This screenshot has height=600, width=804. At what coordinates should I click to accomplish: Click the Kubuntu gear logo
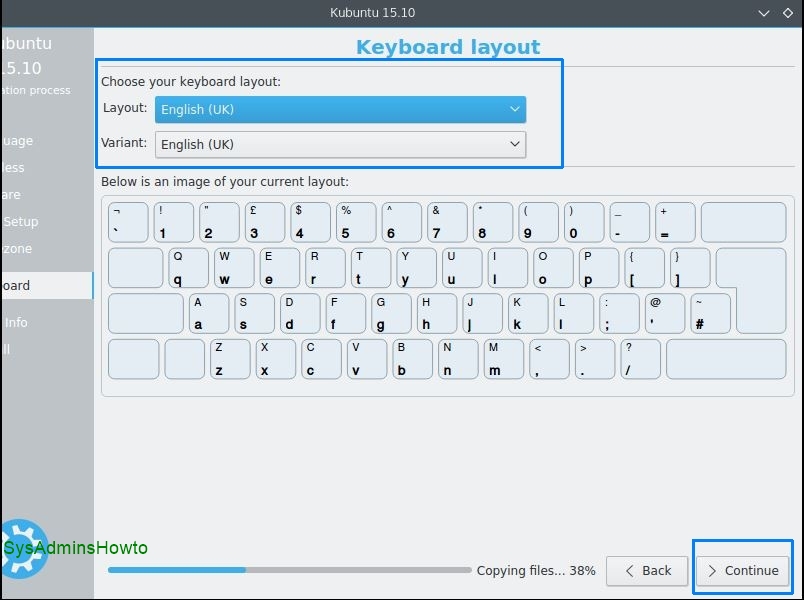[24, 546]
